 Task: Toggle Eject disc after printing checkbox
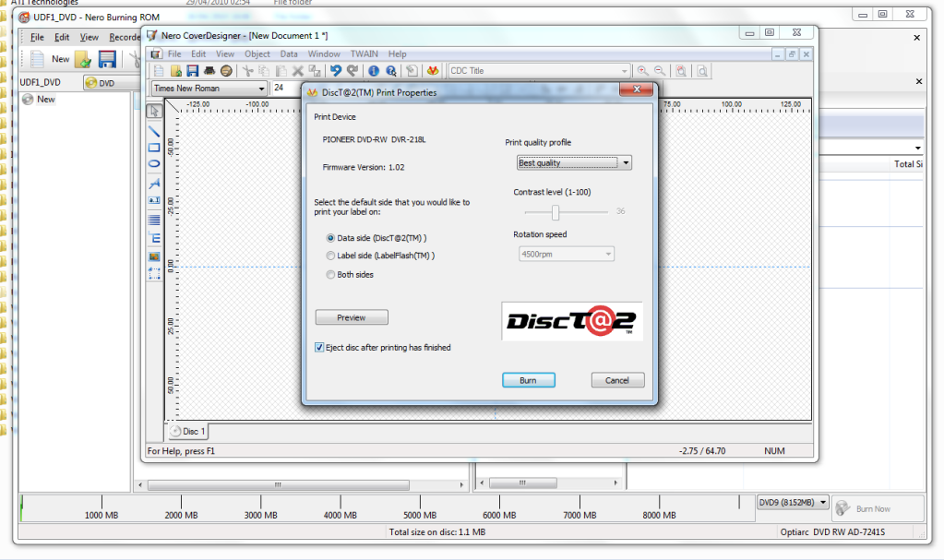pos(319,348)
